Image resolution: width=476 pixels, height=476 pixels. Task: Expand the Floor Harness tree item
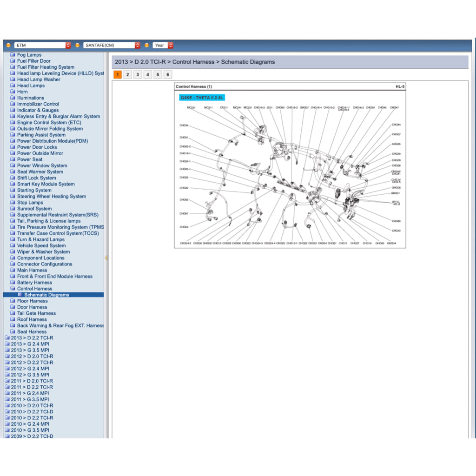[32, 301]
